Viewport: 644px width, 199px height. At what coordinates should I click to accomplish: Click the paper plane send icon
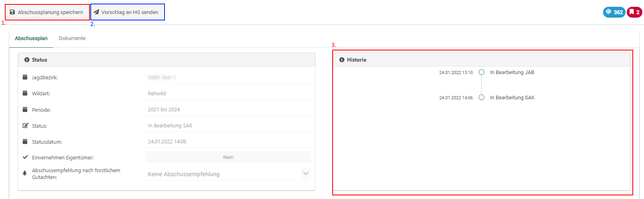click(x=96, y=12)
